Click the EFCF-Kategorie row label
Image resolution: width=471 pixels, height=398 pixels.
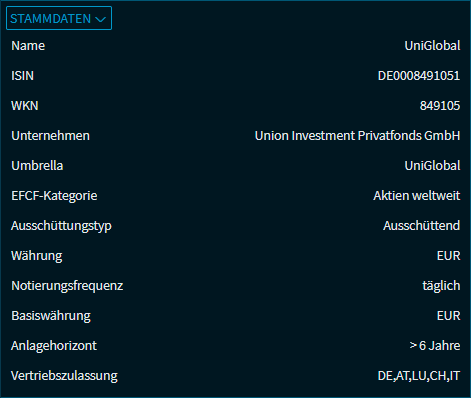pos(54,196)
